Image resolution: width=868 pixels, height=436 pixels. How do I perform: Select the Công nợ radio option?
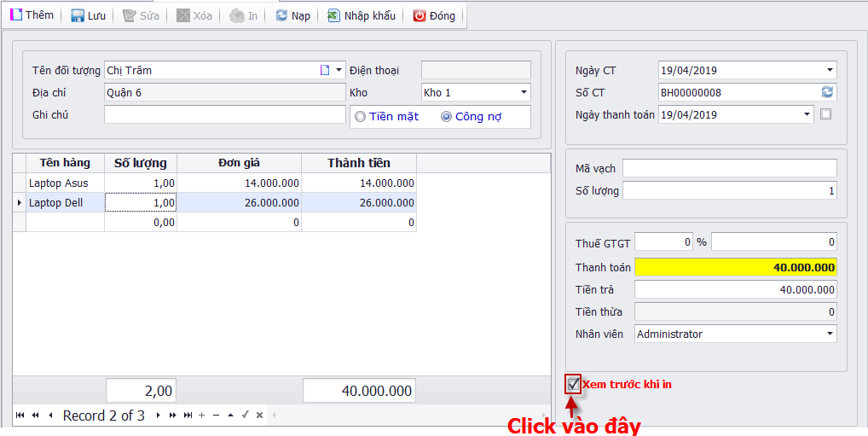coord(446,117)
